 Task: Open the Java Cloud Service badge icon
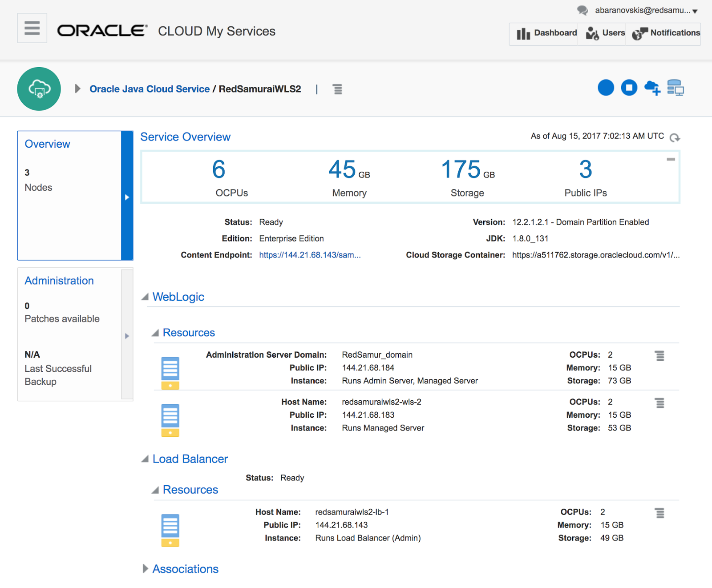pos(39,89)
